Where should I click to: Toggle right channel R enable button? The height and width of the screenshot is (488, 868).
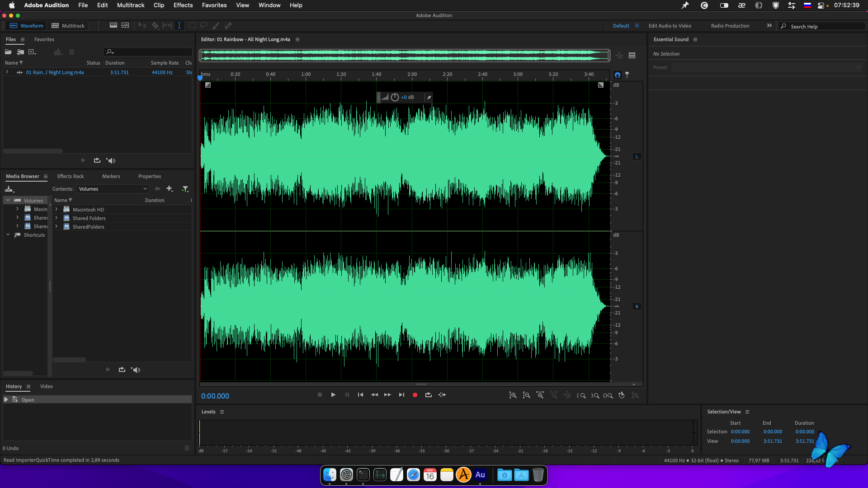[x=637, y=307]
